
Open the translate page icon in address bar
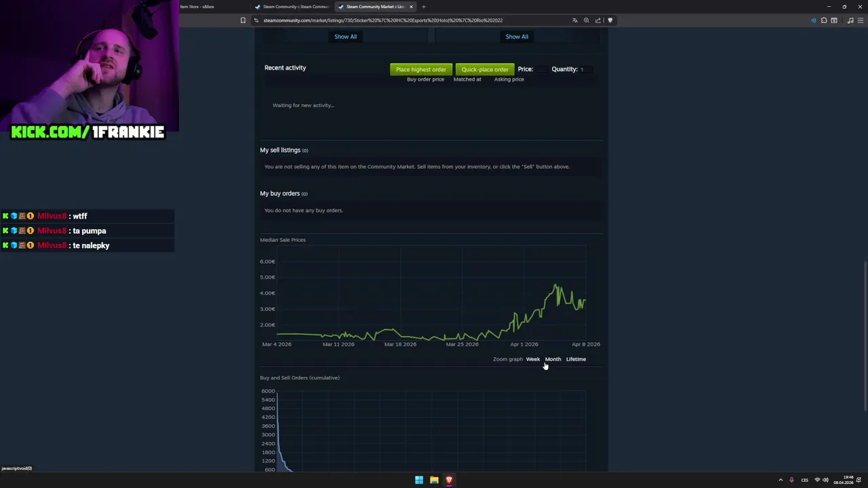click(x=575, y=20)
